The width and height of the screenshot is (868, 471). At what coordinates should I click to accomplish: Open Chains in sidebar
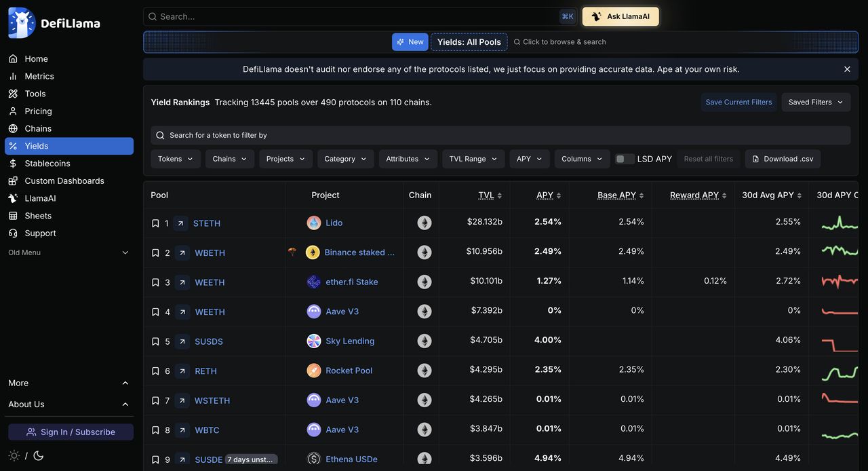coord(69,128)
